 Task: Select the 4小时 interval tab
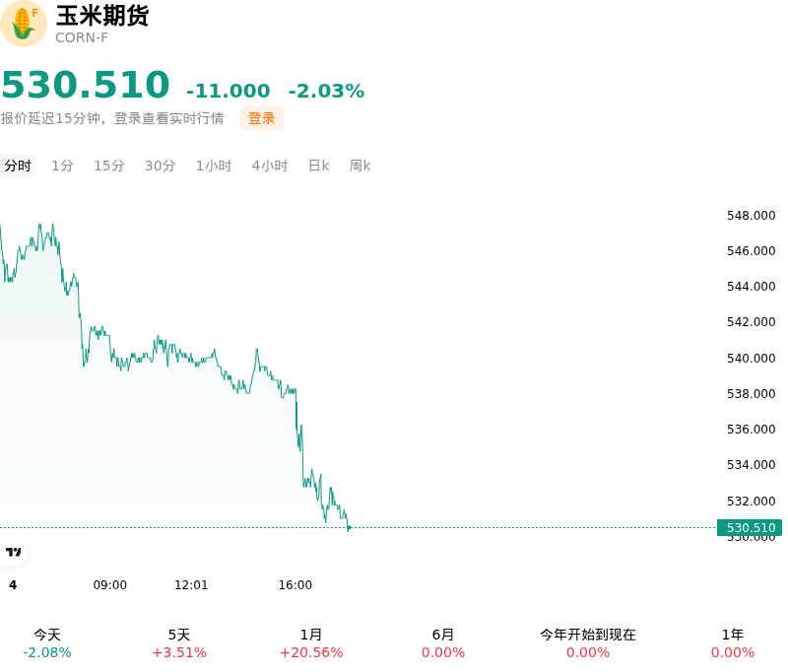[x=269, y=166]
